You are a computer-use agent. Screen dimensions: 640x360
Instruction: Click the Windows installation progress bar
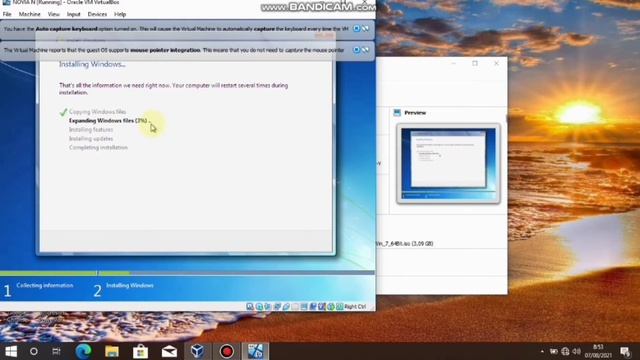(187, 273)
